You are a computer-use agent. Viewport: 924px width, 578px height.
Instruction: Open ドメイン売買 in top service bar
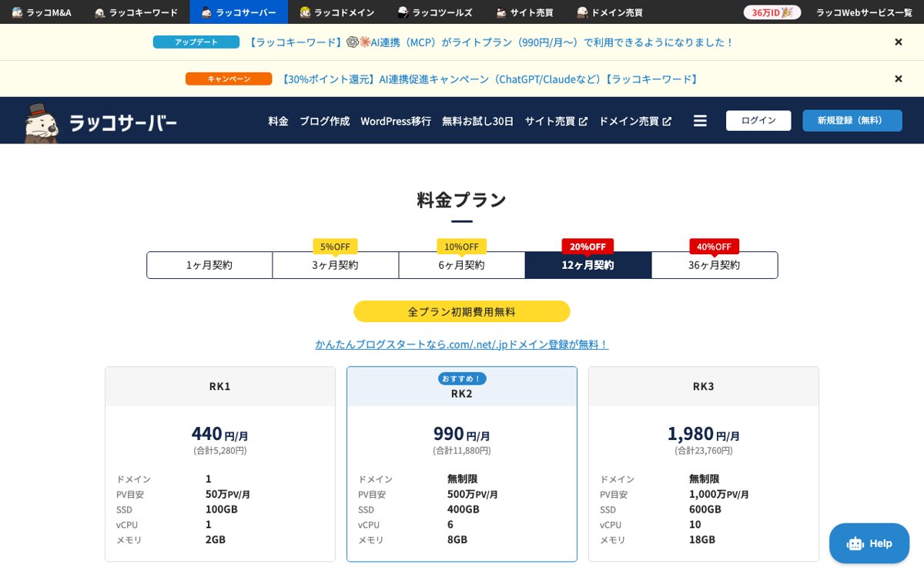tap(610, 12)
